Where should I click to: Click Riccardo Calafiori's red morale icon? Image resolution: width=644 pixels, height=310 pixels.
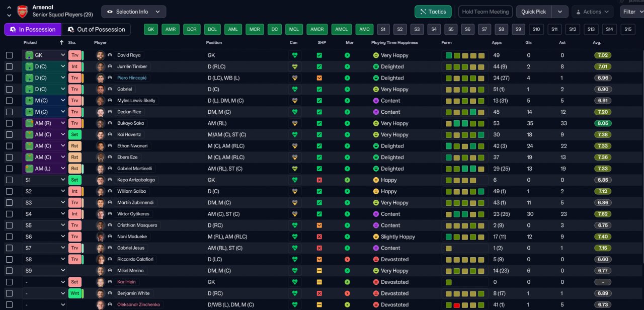click(347, 259)
